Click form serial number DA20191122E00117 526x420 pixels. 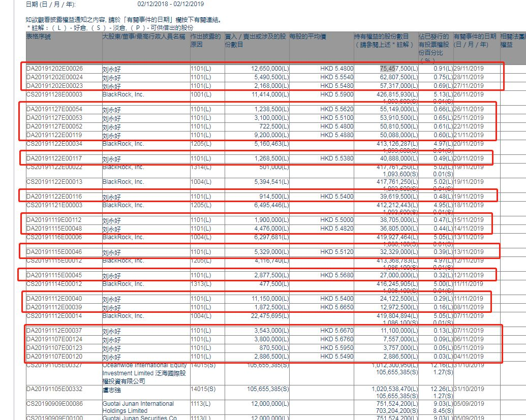(x=54, y=158)
